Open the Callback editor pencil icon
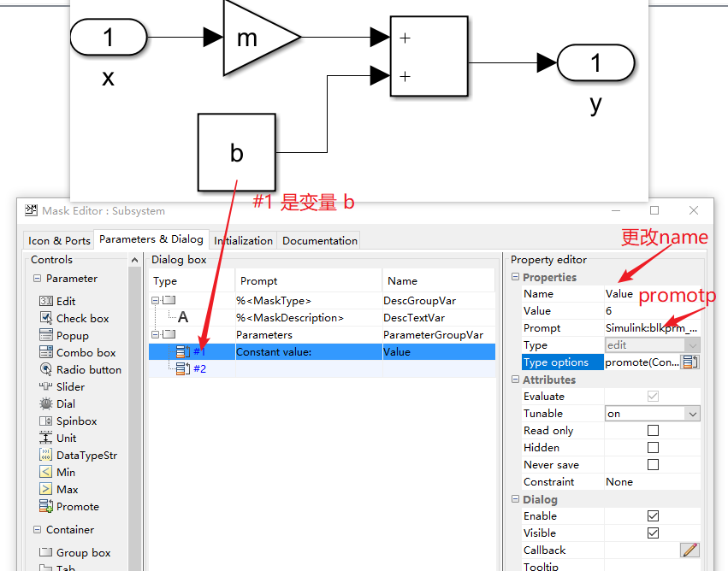The image size is (728, 571). [x=690, y=550]
